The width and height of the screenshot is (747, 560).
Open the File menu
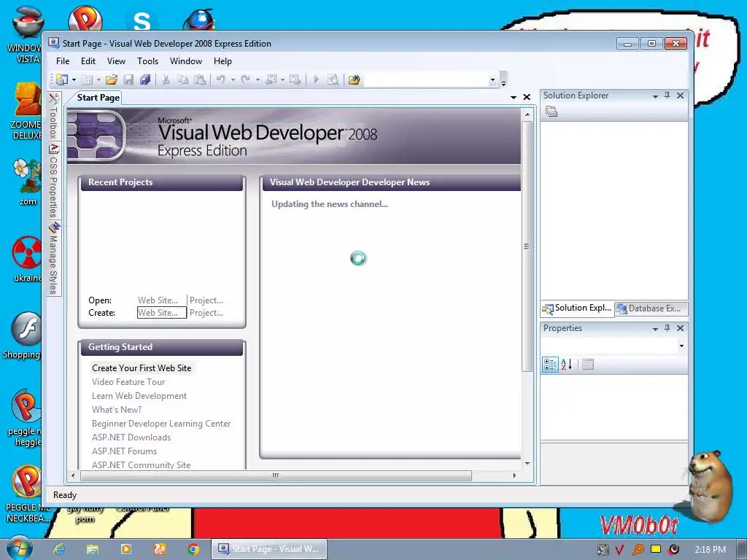click(63, 61)
